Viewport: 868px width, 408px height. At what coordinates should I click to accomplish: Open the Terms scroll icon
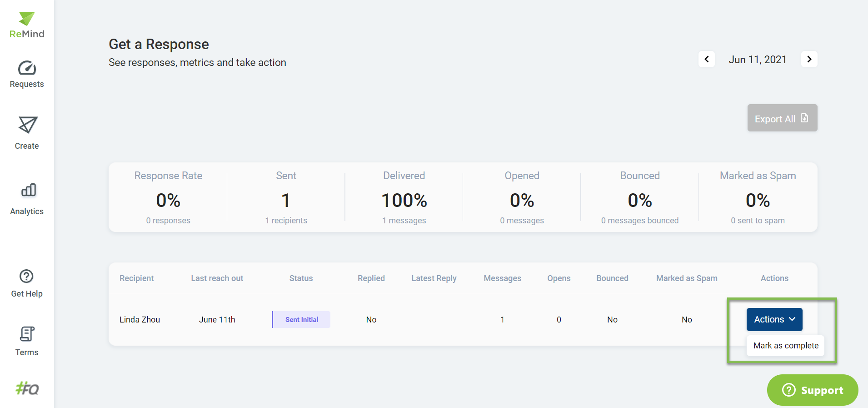[27, 334]
